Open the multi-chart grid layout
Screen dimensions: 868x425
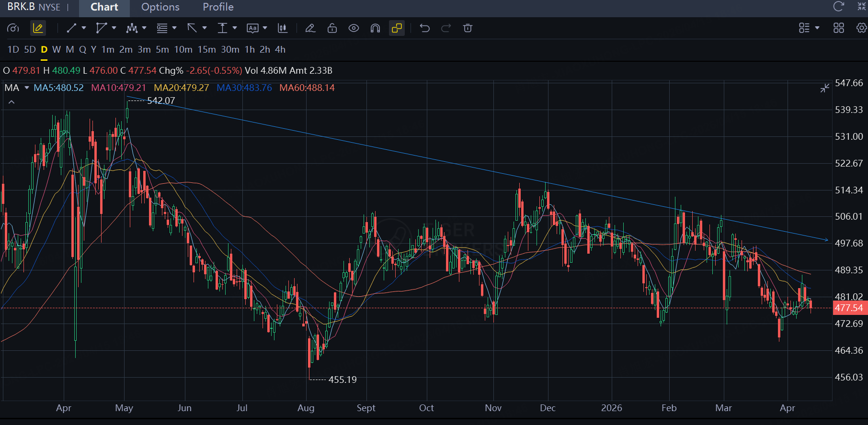click(838, 28)
